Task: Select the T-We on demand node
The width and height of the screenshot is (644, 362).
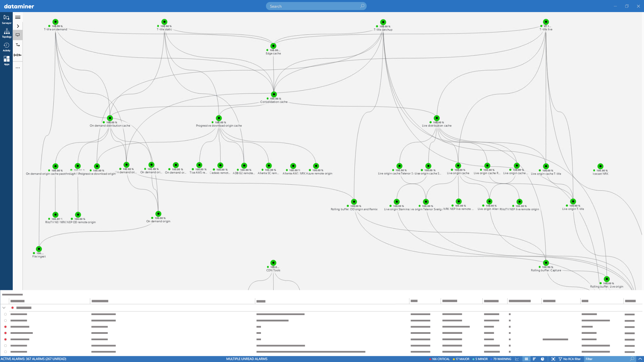Action: (55, 22)
